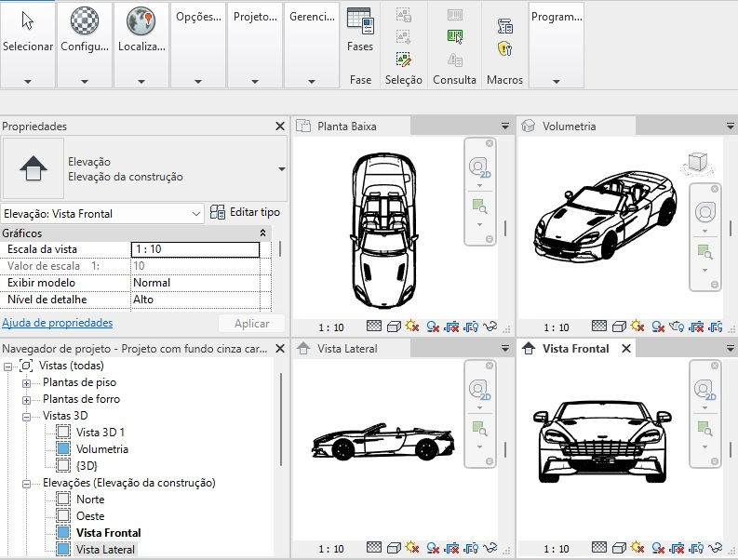Screen dimensions: 738x560
Task: Toggle sun path in Planta Baixa view
Action: [412, 326]
